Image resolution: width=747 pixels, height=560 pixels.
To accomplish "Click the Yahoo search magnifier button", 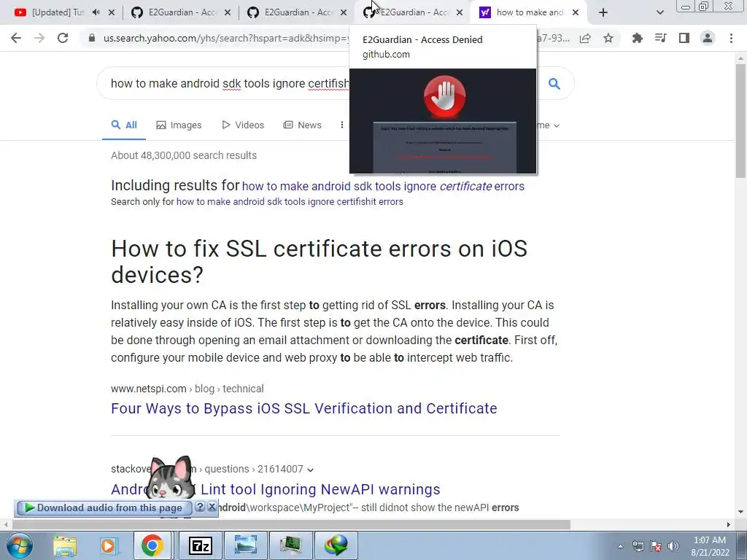I will (x=554, y=84).
